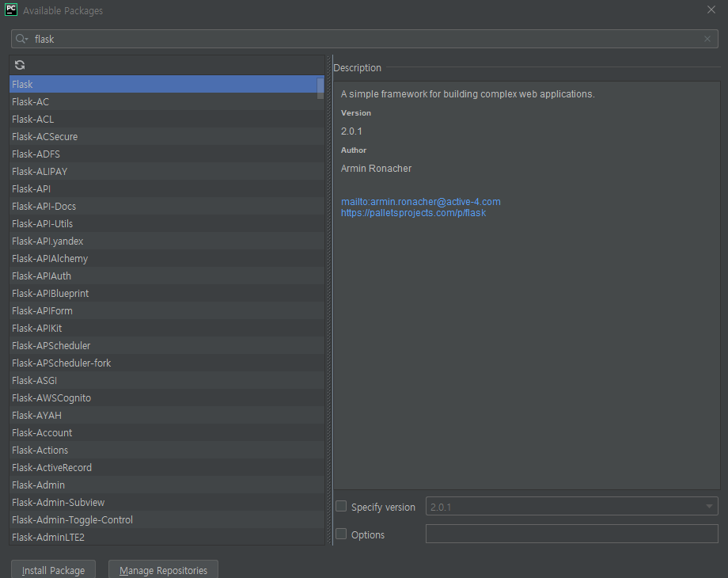
Task: Focus the flask search box
Action: 365,39
